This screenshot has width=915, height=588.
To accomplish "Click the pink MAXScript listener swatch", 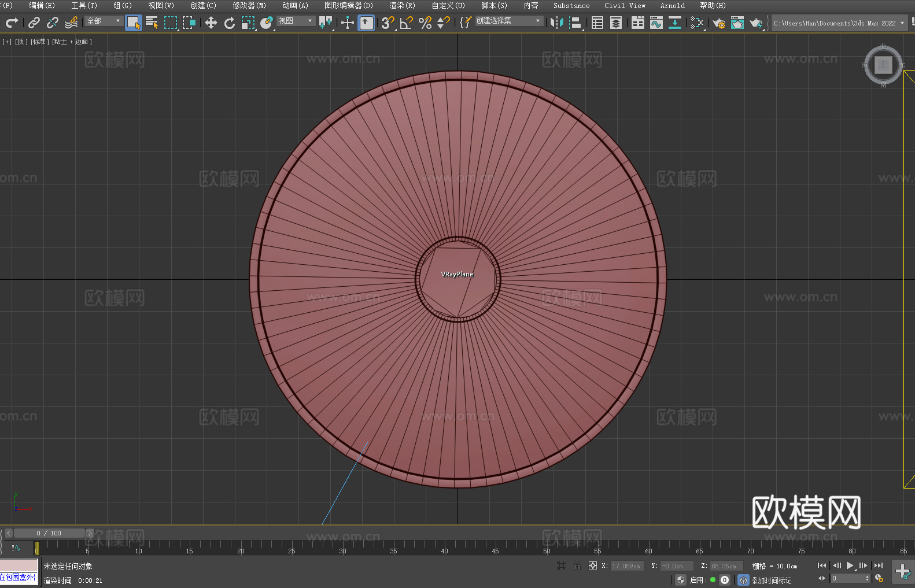I will coord(19,565).
